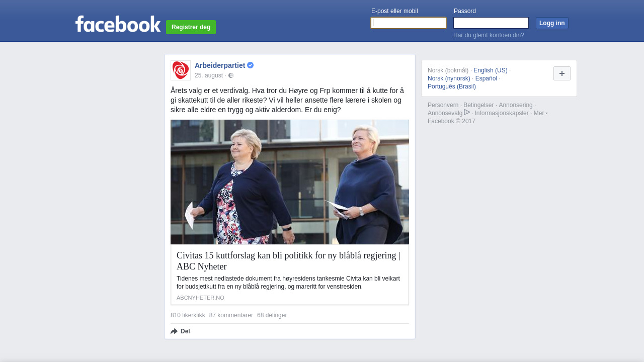
Task: Open the Personvern footer link
Action: [443, 105]
